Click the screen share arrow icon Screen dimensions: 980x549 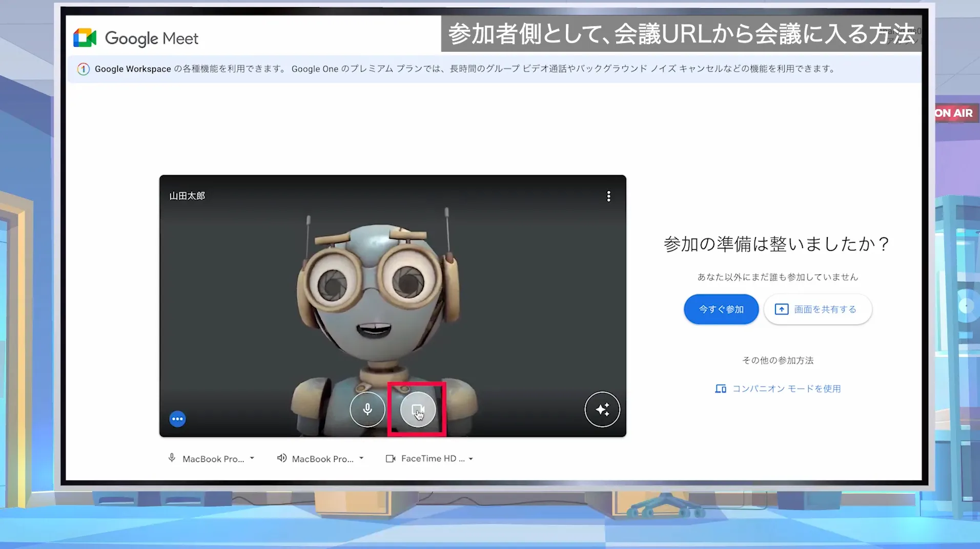pyautogui.click(x=781, y=309)
